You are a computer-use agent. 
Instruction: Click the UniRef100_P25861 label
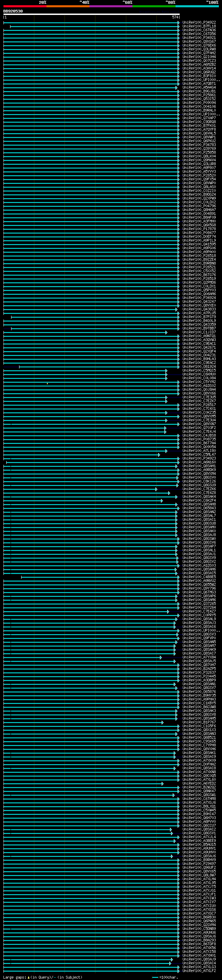click(199, 96)
